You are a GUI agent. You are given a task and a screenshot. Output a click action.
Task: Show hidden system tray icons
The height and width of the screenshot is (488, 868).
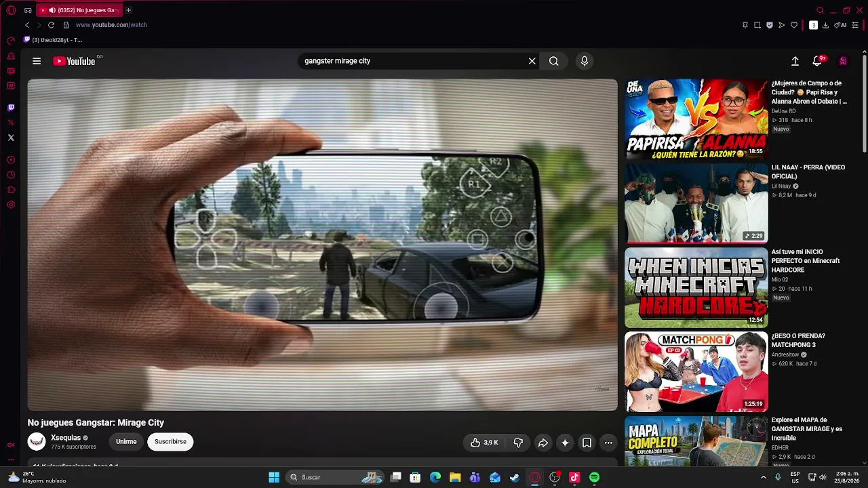tap(763, 477)
